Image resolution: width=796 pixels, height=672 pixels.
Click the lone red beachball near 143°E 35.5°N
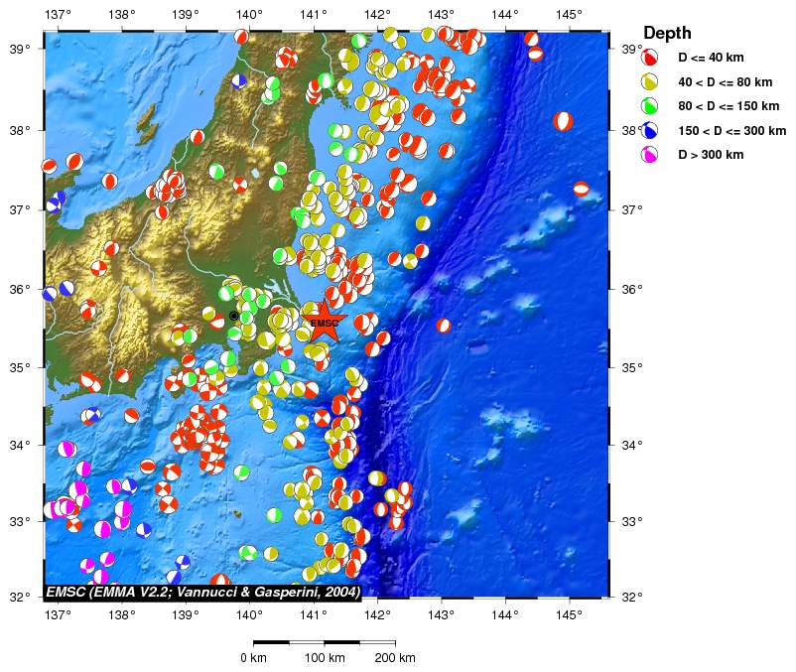[444, 326]
